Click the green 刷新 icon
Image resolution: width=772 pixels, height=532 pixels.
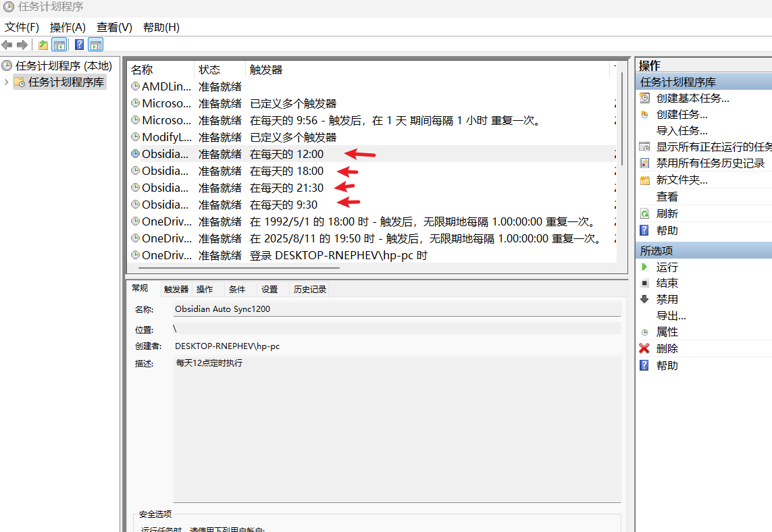644,213
